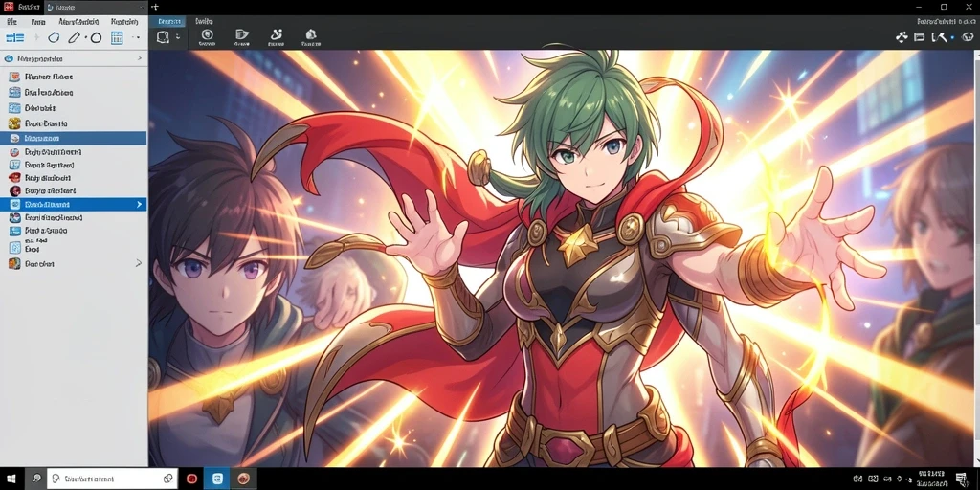The width and height of the screenshot is (980, 490).
Task: Toggle the blue list view icon
Action: tap(14, 38)
